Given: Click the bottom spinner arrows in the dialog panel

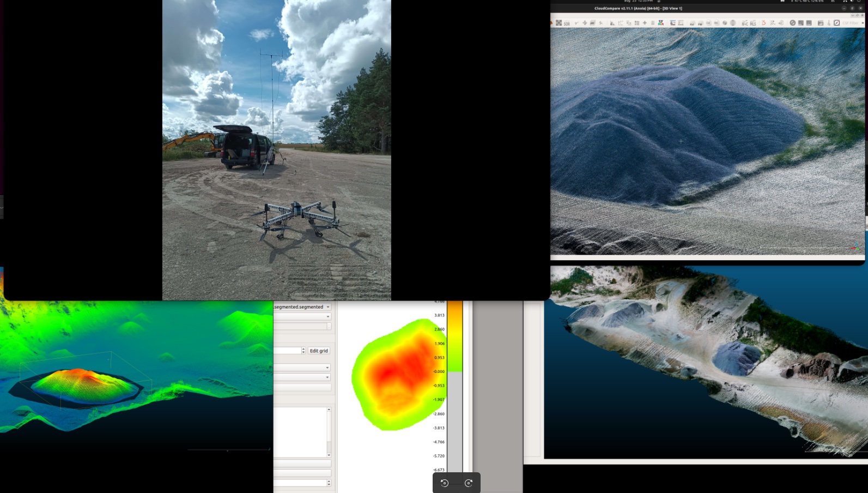Looking at the screenshot, I should pos(329,483).
